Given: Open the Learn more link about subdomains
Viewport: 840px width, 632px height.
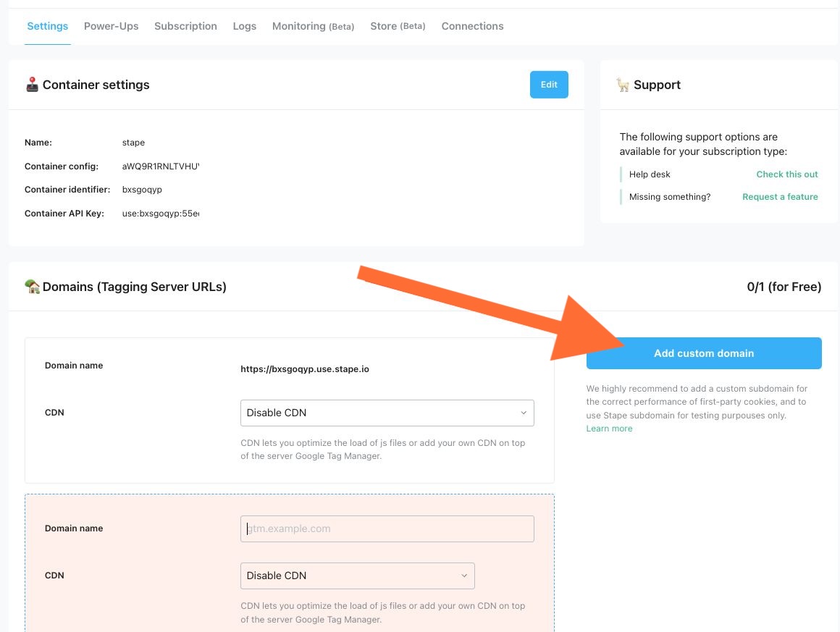Looking at the screenshot, I should [609, 428].
